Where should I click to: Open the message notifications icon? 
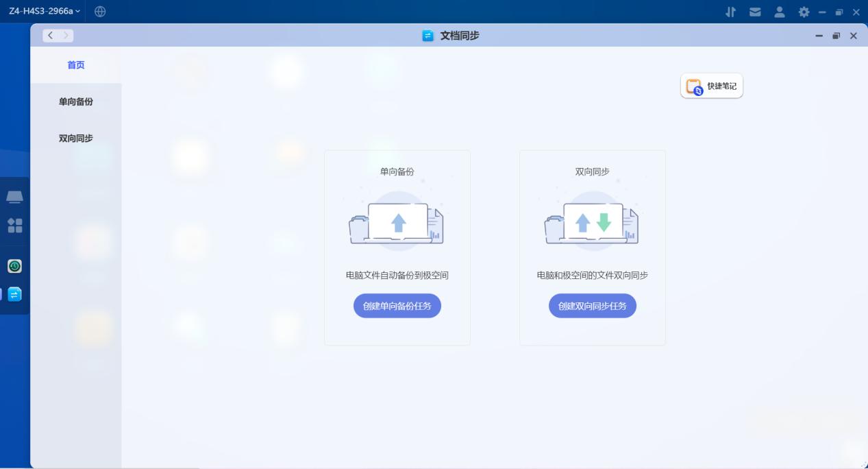pos(755,12)
